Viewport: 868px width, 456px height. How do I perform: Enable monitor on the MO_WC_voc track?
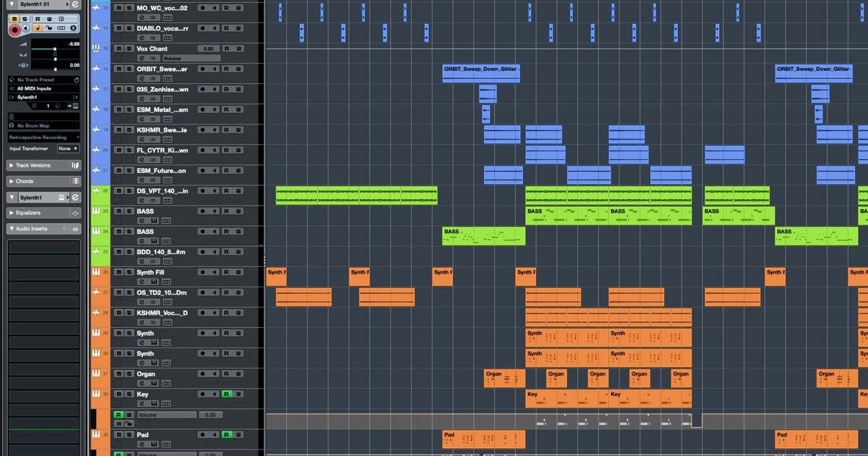pos(214,8)
